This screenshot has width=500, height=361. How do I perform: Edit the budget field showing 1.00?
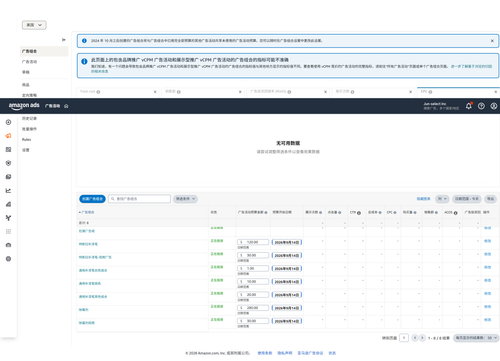(x=253, y=269)
